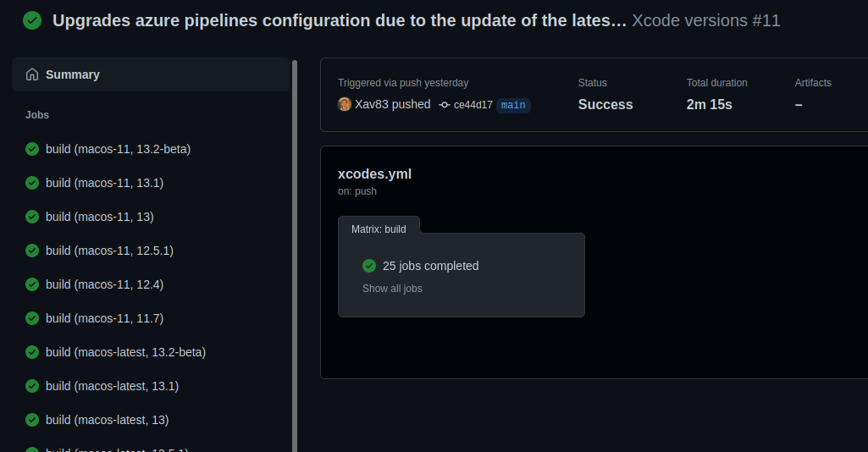Expand Show all jobs in matrix
Screen dimensions: 868x452
(392, 289)
